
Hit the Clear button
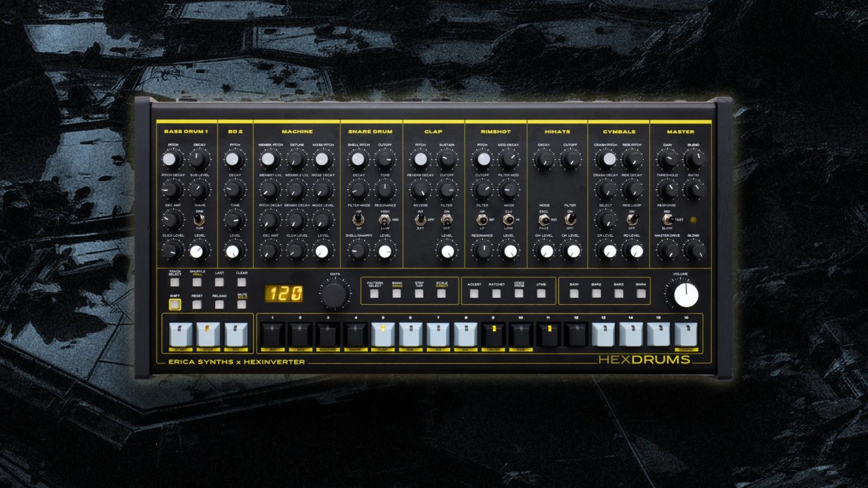(x=242, y=282)
